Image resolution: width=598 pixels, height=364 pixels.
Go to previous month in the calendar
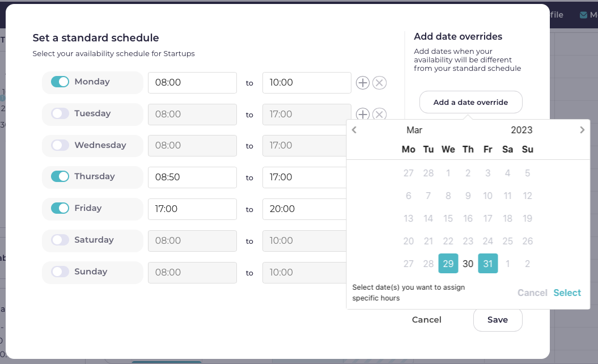[354, 130]
